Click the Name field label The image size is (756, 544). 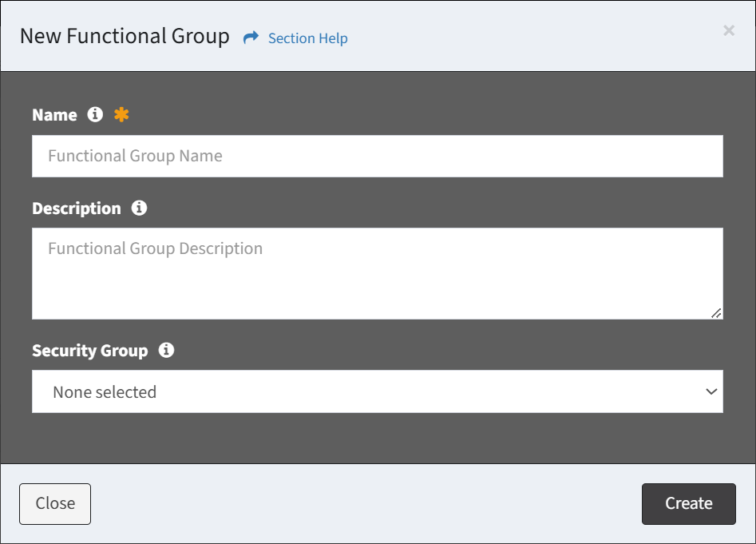54,115
